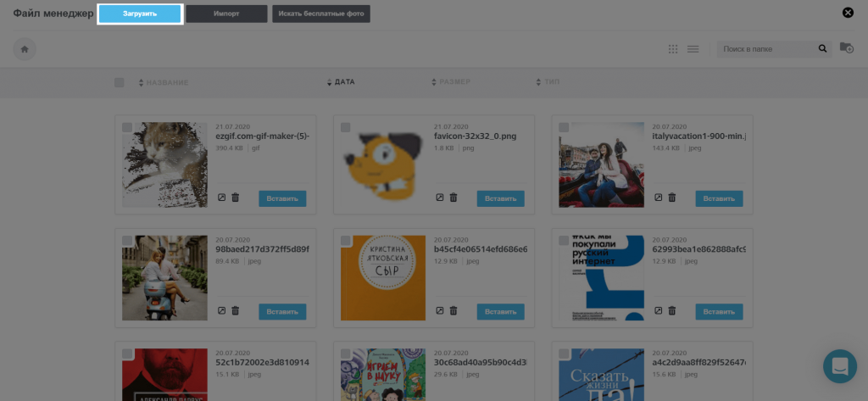
Task: Select checkbox for 52c1b72002e3d810914 file
Action: coord(127,354)
